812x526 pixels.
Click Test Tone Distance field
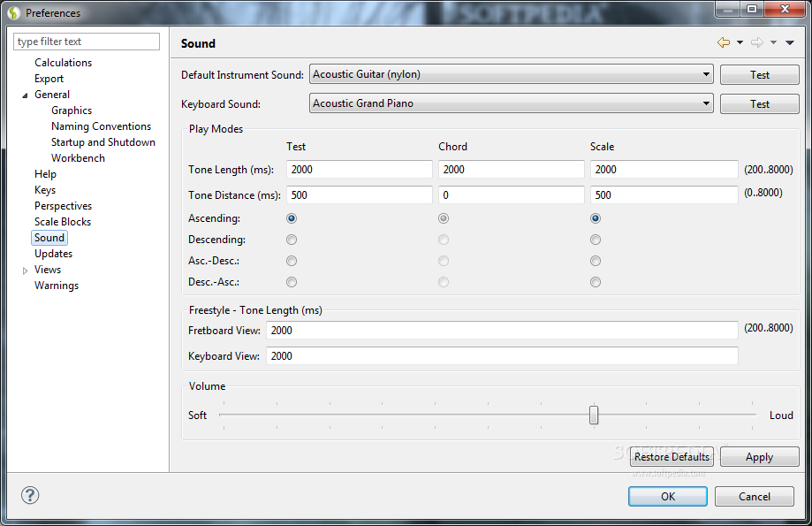tap(360, 194)
